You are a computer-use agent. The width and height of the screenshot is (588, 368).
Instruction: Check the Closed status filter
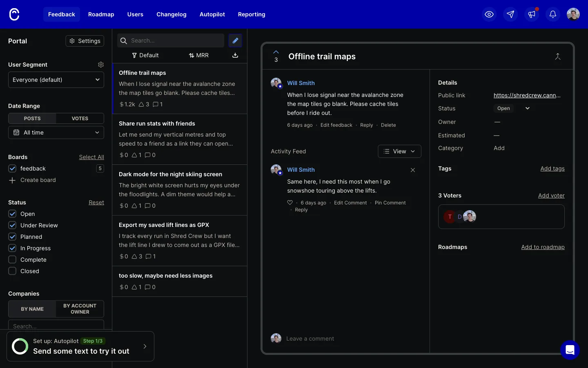tap(12, 271)
